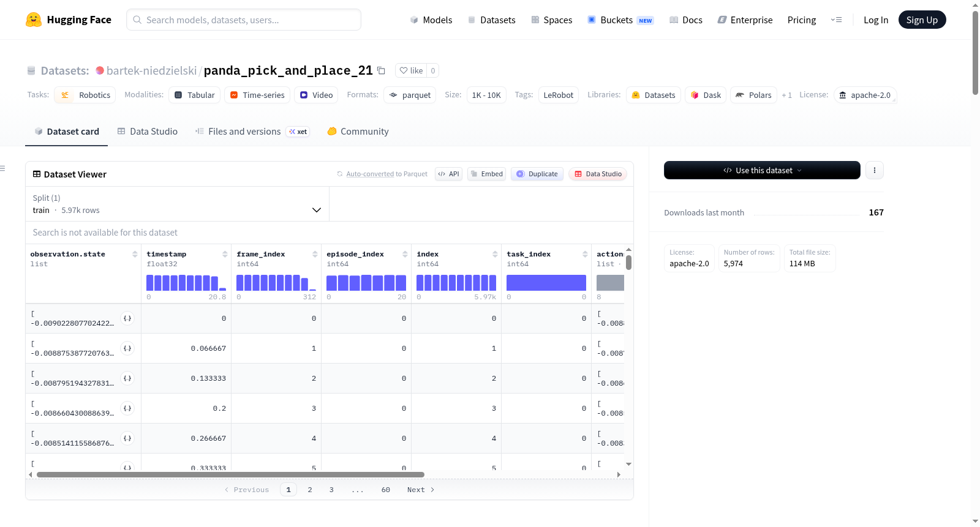
Task: Sort by the task_index column
Action: coord(585,254)
